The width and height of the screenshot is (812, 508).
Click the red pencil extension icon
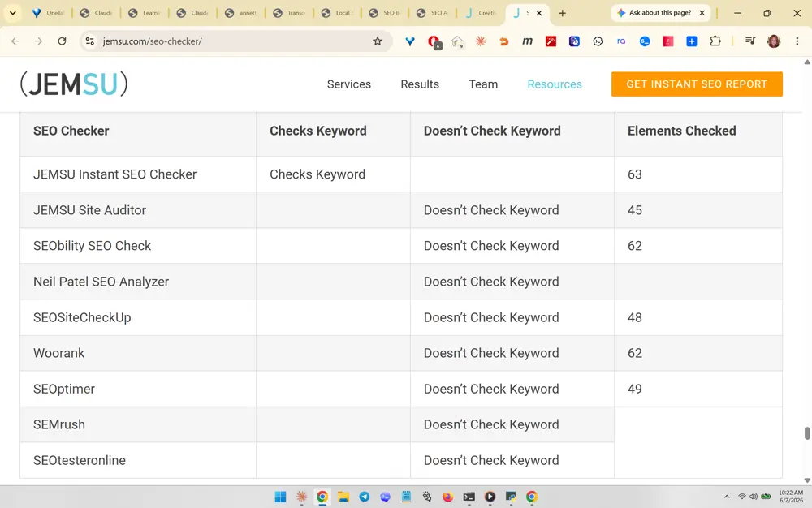point(551,41)
